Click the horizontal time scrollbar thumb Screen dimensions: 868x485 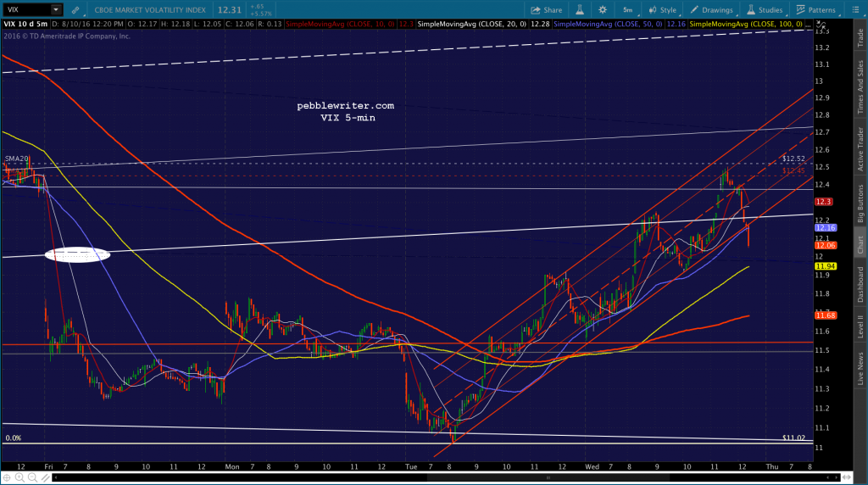pyautogui.click(x=548, y=477)
